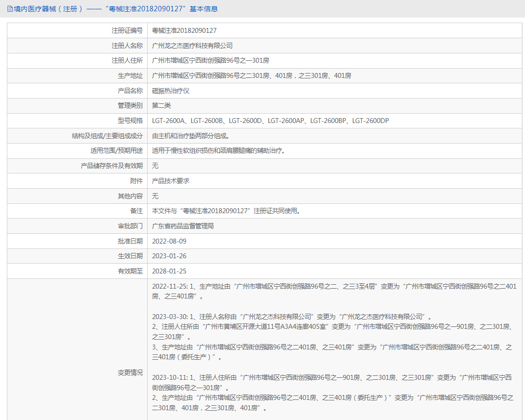Select the header title 境内医疗器械（注册）基本信息
The image size is (525, 420).
point(116,9)
